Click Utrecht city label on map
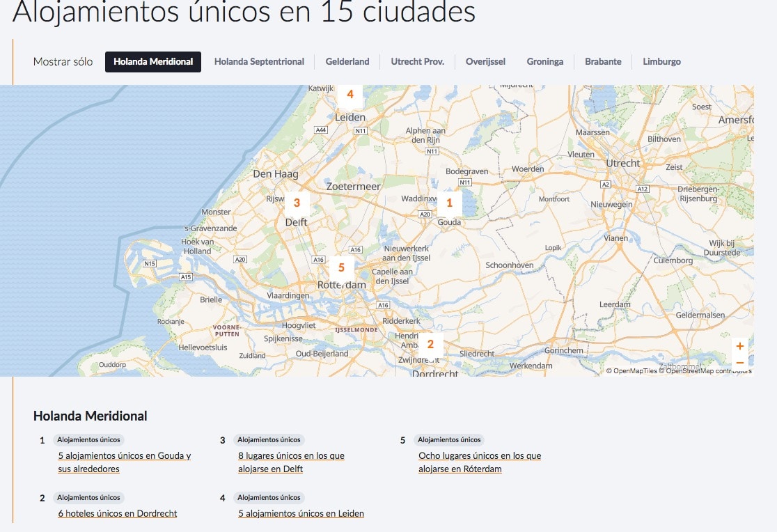Image resolution: width=777 pixels, height=532 pixels. tap(623, 163)
